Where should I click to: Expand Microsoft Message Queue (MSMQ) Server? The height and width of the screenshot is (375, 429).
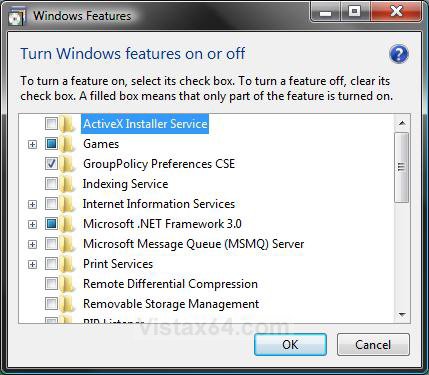(32, 244)
